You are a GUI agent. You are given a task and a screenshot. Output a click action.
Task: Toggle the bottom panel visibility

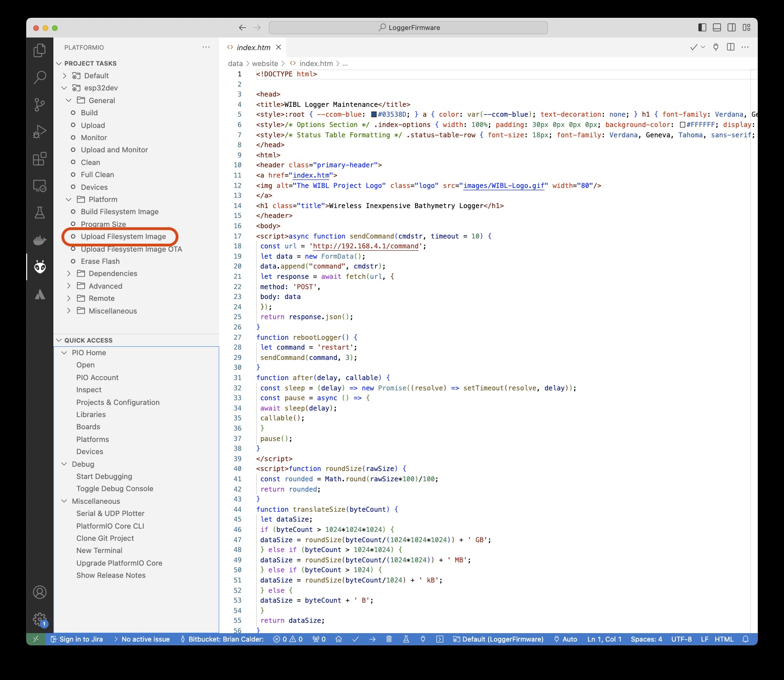point(717,28)
